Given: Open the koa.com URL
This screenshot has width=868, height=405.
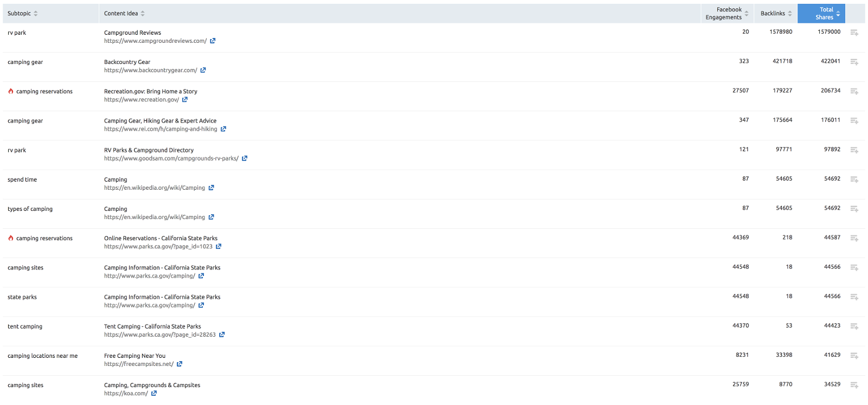Looking at the screenshot, I should [126, 393].
